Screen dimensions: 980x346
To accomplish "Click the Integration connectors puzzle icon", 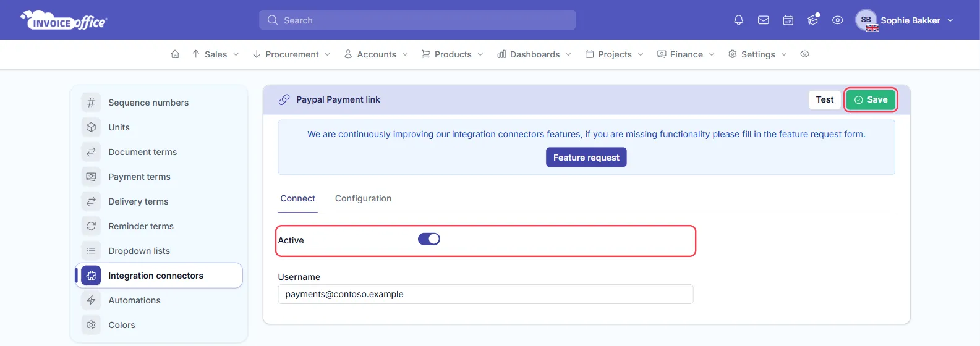I will pos(91,276).
